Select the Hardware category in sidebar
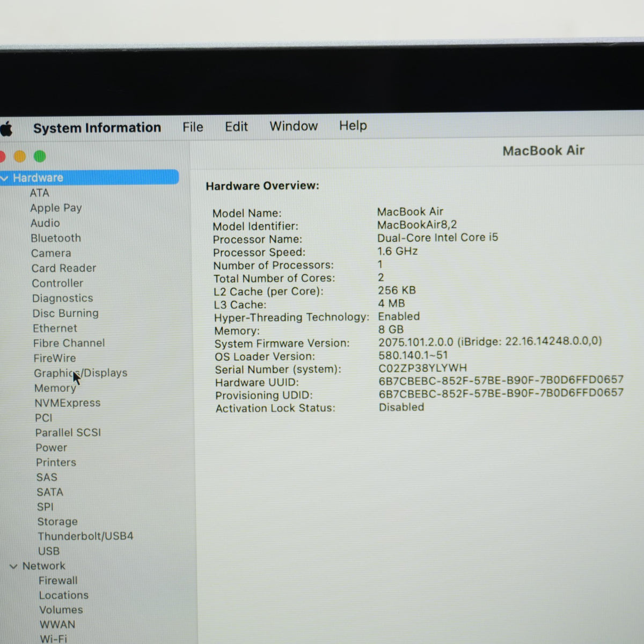 coord(89,177)
